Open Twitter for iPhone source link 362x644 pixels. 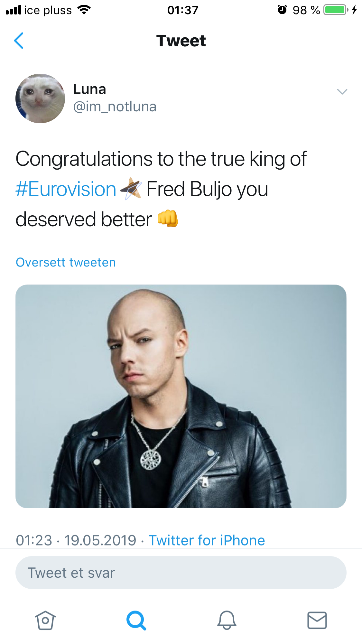point(207,540)
